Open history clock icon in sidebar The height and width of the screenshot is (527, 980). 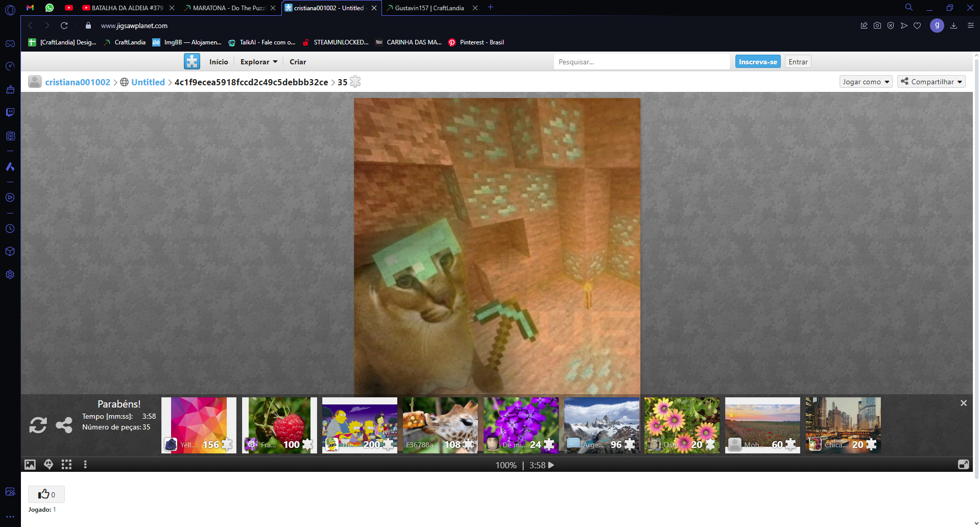10,229
